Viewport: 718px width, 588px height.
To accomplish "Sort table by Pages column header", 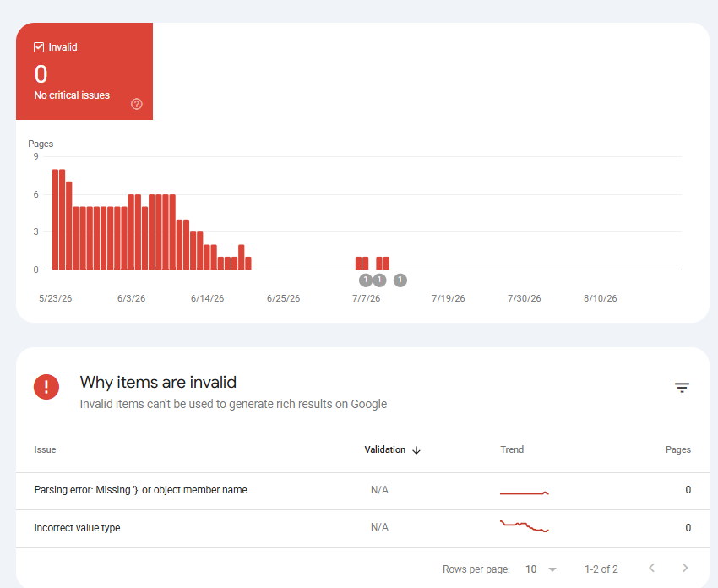I will pyautogui.click(x=677, y=449).
